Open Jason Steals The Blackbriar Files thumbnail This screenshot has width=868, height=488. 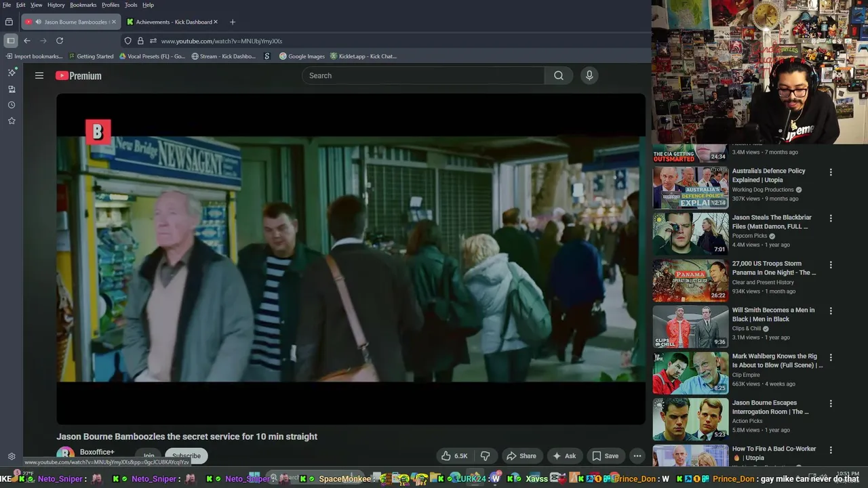tap(690, 234)
